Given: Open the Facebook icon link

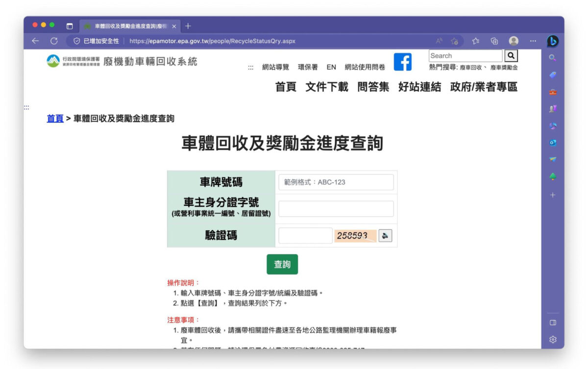Looking at the screenshot, I should click(x=403, y=62).
